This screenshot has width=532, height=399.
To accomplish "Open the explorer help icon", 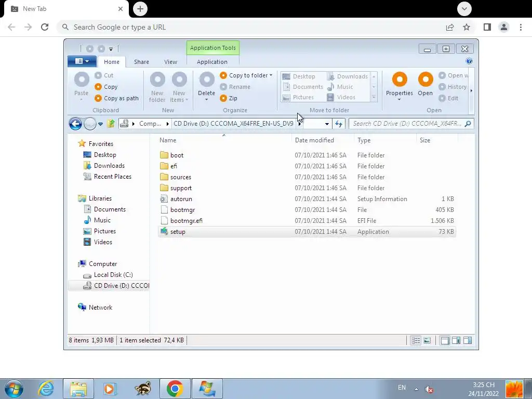I will [469, 61].
